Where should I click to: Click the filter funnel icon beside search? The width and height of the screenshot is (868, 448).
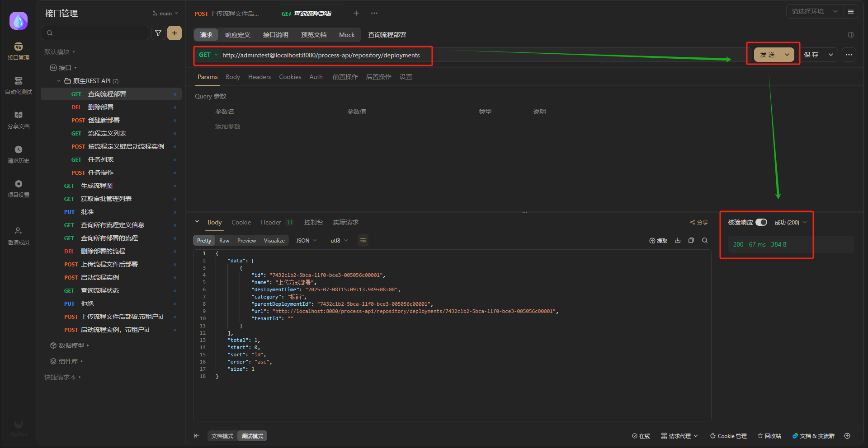tap(158, 33)
